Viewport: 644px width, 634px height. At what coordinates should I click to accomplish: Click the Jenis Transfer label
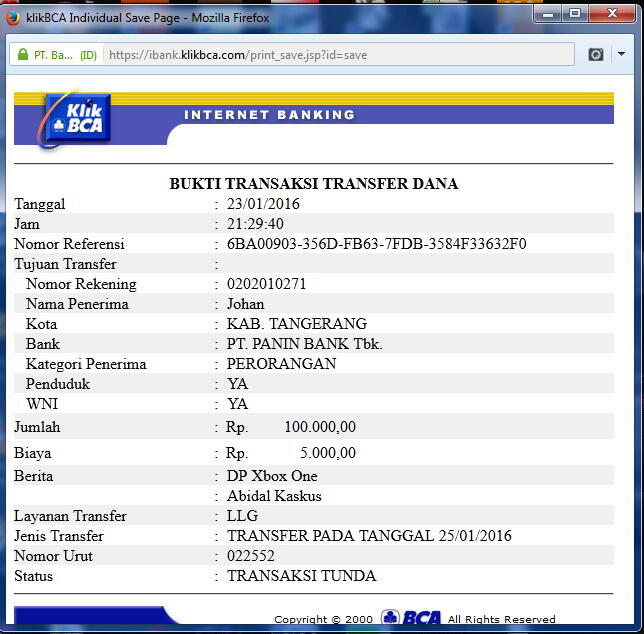click(x=59, y=536)
